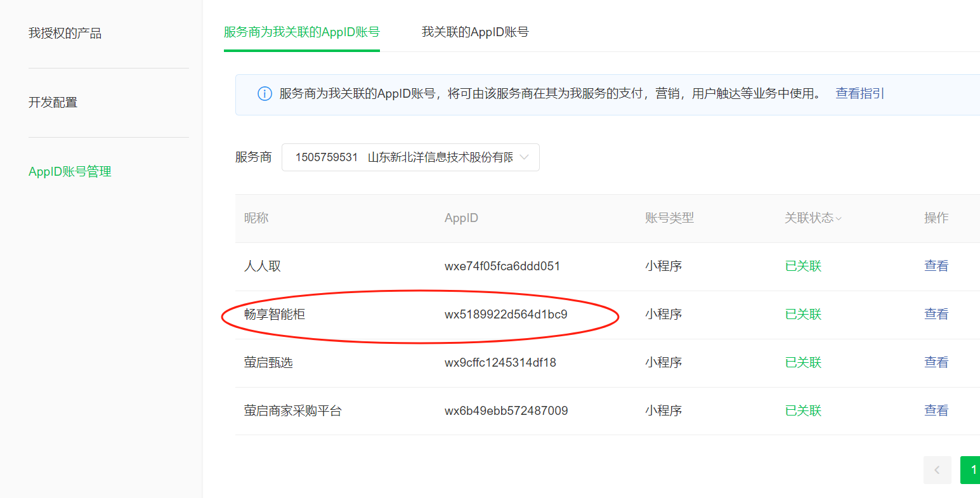Screen dimensions: 980x498
Task: Open 我授权的产品 in the sidebar
Action: click(65, 33)
